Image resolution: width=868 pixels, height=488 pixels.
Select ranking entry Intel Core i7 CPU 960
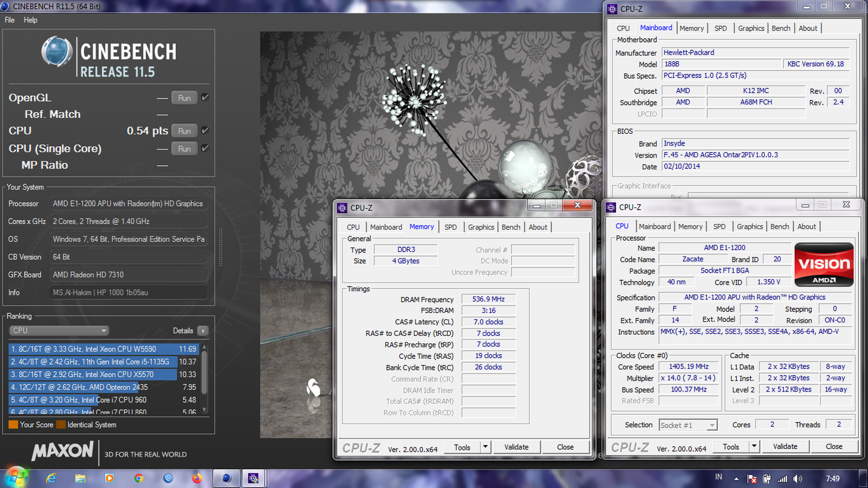[104, 400]
